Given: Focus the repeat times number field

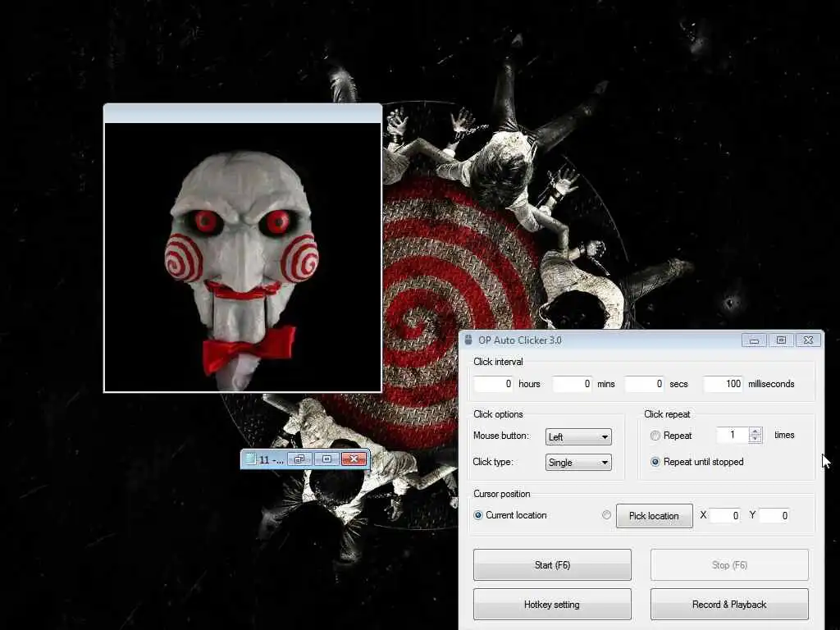Looking at the screenshot, I should point(733,435).
